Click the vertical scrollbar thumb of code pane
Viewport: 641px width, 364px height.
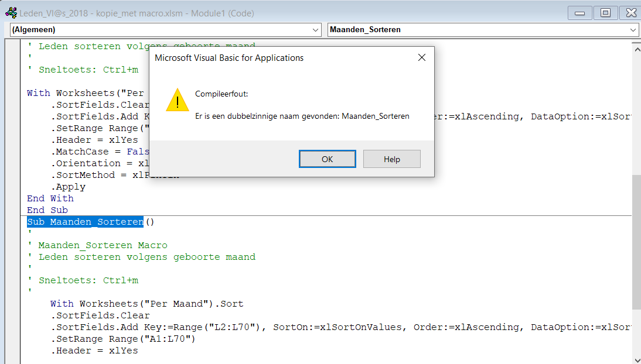pyautogui.click(x=636, y=242)
